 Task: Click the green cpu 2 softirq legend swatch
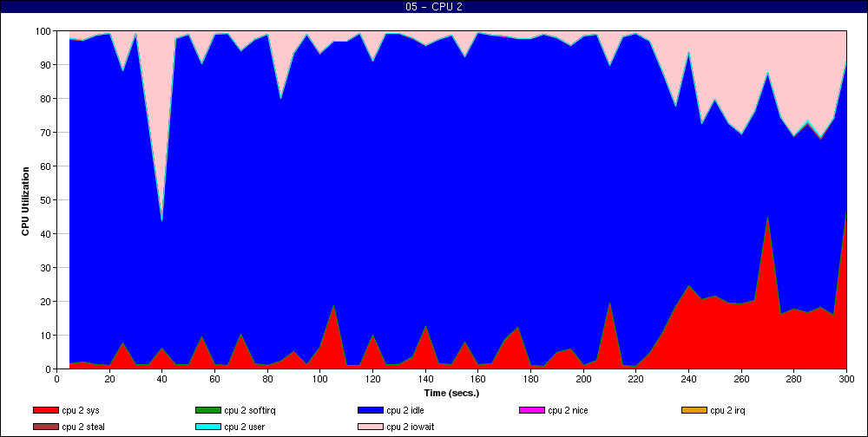[x=208, y=410]
